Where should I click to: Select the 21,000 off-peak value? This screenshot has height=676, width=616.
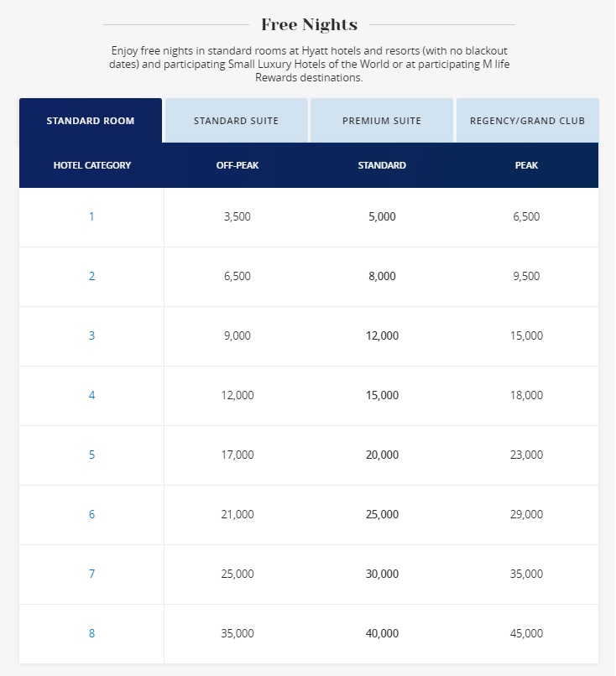point(238,514)
